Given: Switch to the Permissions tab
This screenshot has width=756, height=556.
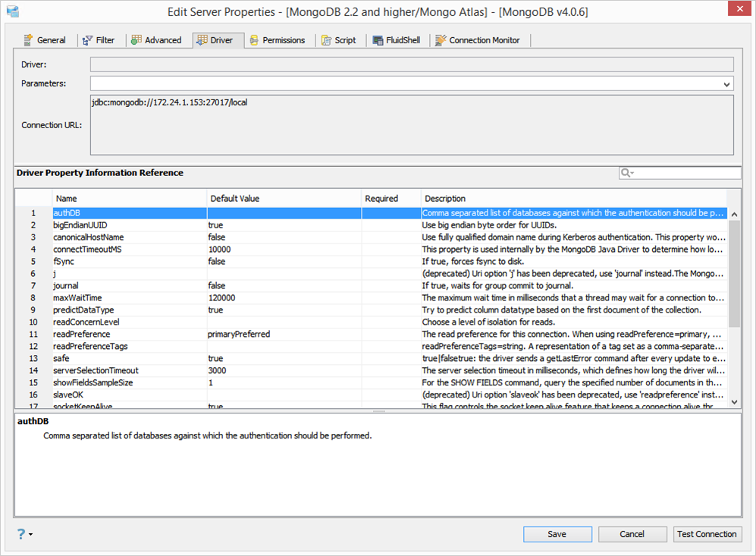Looking at the screenshot, I should click(278, 40).
